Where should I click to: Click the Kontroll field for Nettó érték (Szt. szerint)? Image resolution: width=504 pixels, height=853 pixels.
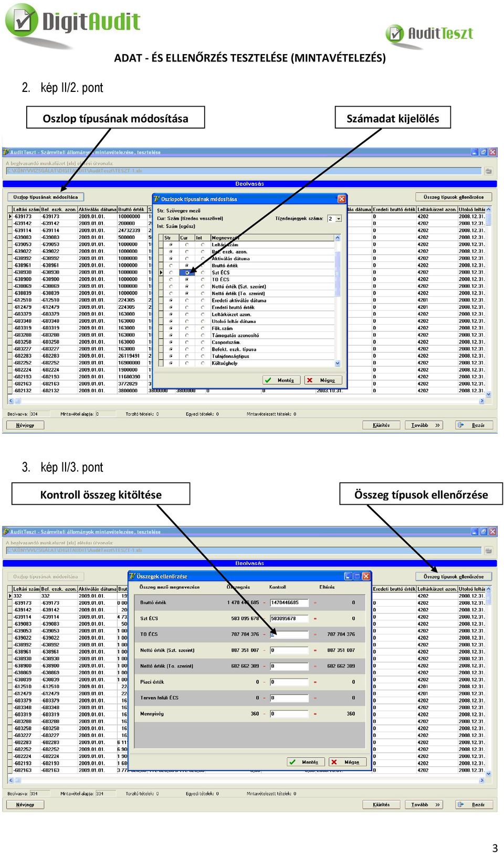tap(289, 650)
